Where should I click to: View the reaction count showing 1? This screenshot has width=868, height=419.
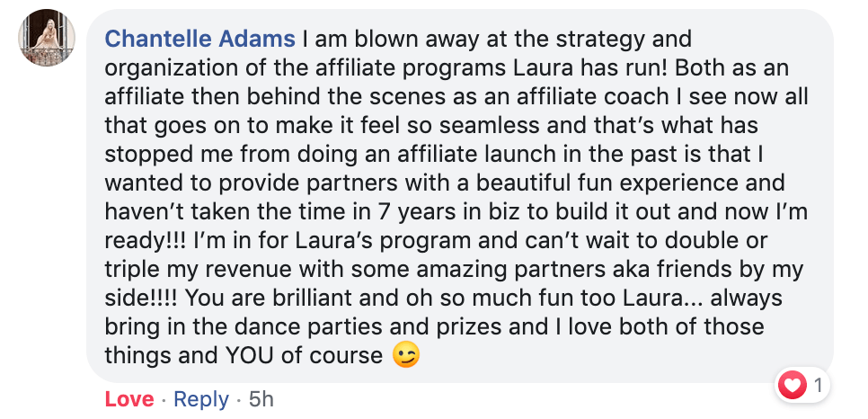pyautogui.click(x=819, y=385)
